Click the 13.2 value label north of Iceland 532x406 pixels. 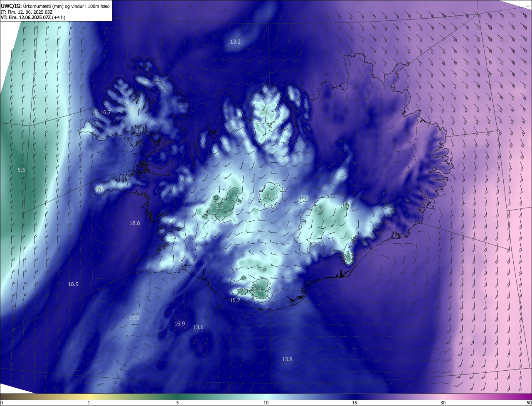235,42
